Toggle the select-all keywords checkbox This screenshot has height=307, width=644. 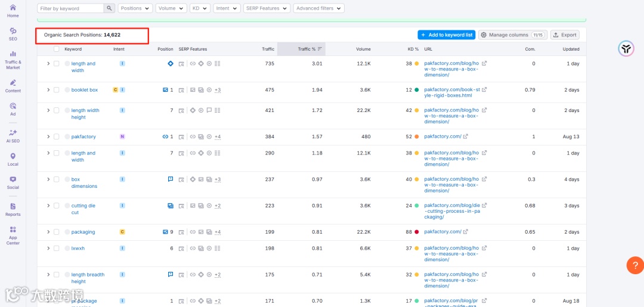point(56,49)
